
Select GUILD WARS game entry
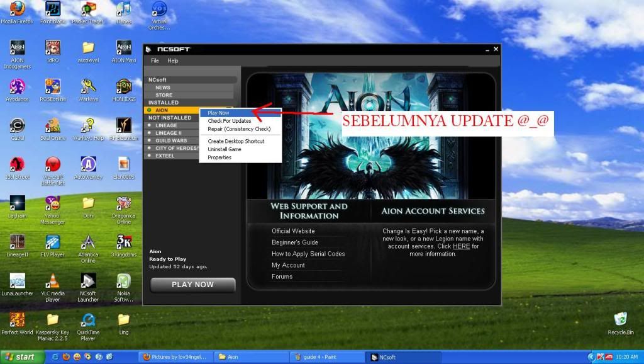[172, 140]
